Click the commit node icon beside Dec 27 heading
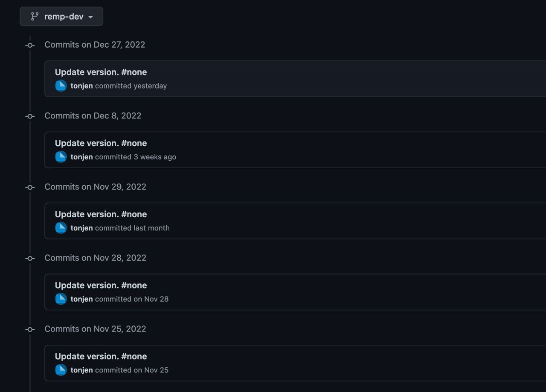Viewport: 546px width, 392px height. pos(30,45)
